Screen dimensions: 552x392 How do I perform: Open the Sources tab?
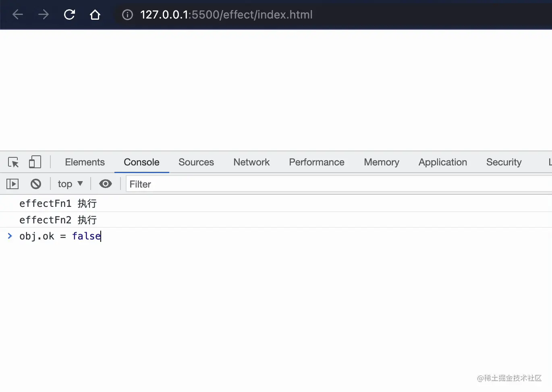[x=196, y=162]
